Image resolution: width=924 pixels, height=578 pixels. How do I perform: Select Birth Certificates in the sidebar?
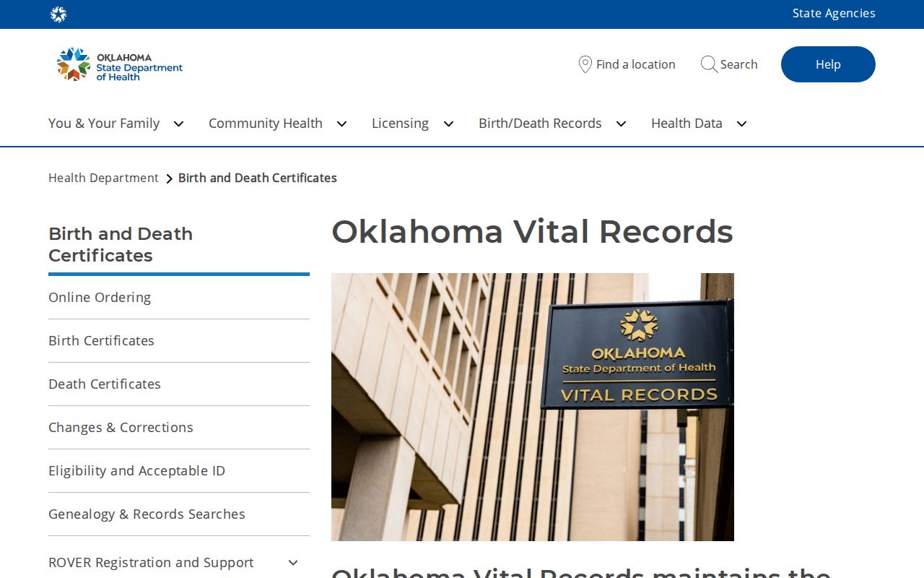pos(179,340)
